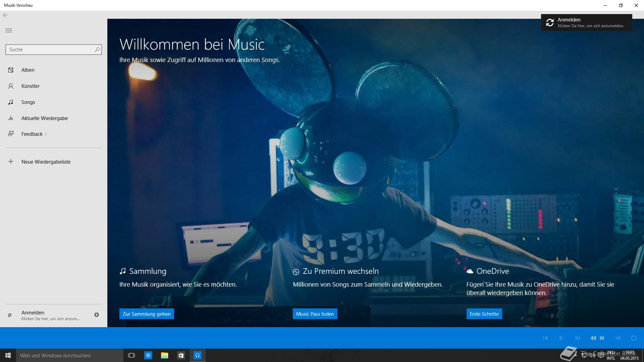Screen dimensions: 644x362
Task: Create a Neue Wiedergabeliste
Action: click(x=54, y=162)
